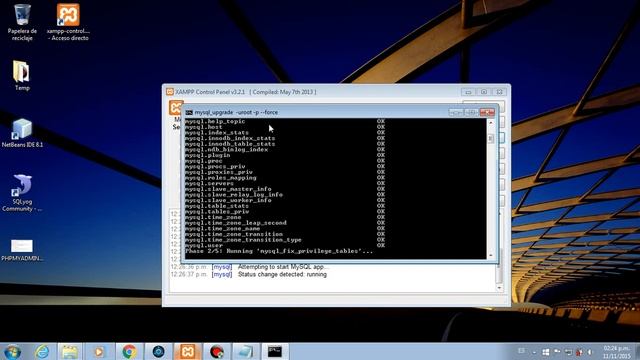The height and width of the screenshot is (360, 640).
Task: Switch to the XAMPP taskbar button
Action: tap(188, 351)
